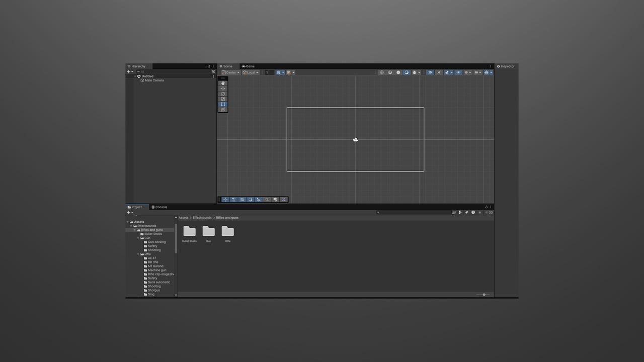Click the asset icon size slider
Viewport: 644px width, 362px height.
(483, 295)
